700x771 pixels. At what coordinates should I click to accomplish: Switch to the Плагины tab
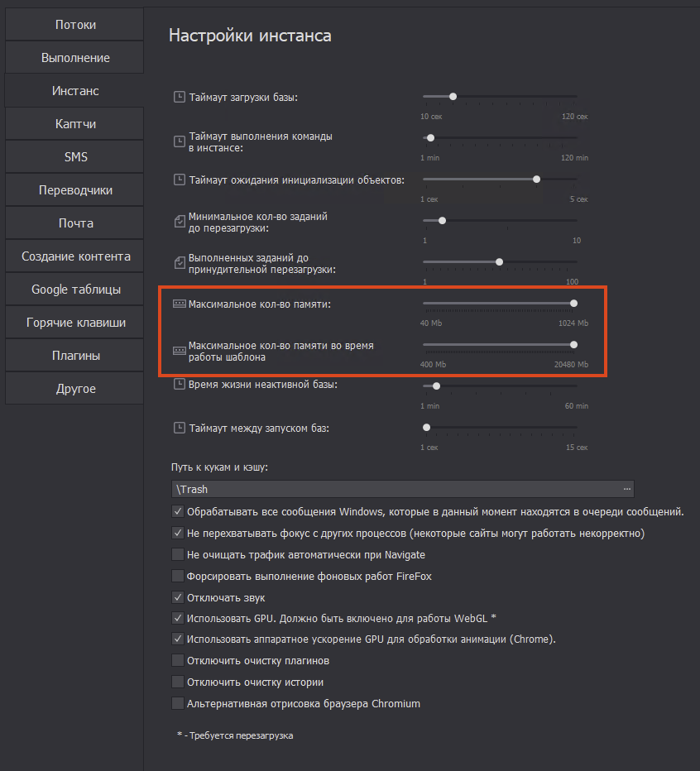coord(74,356)
